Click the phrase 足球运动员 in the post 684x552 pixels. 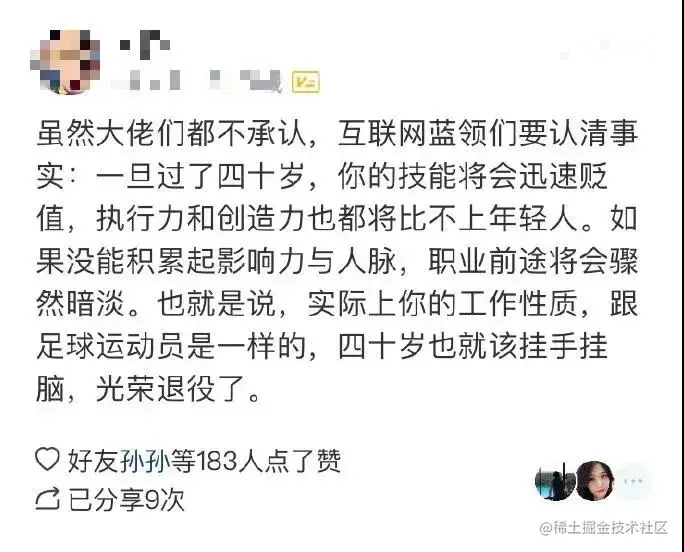pyautogui.click(x=112, y=346)
